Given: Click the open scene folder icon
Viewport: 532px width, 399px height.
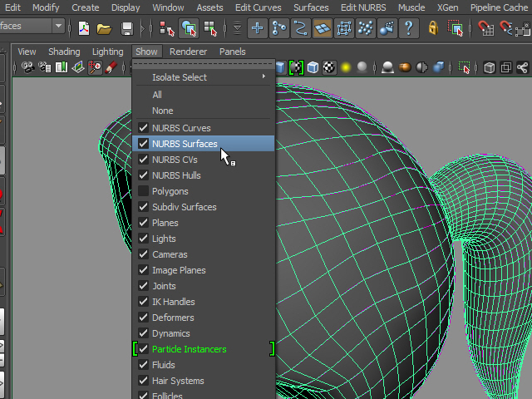Looking at the screenshot, I should click(104, 28).
